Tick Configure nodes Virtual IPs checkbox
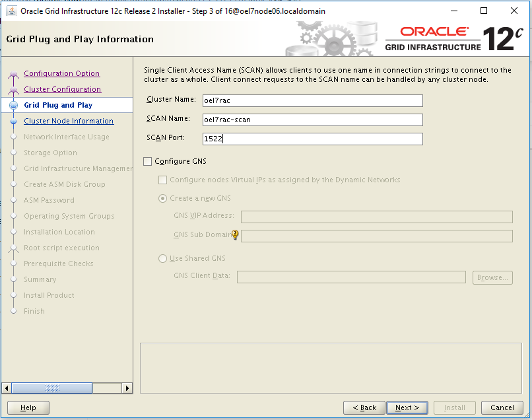Viewport: 532px width, 420px height. pos(162,180)
